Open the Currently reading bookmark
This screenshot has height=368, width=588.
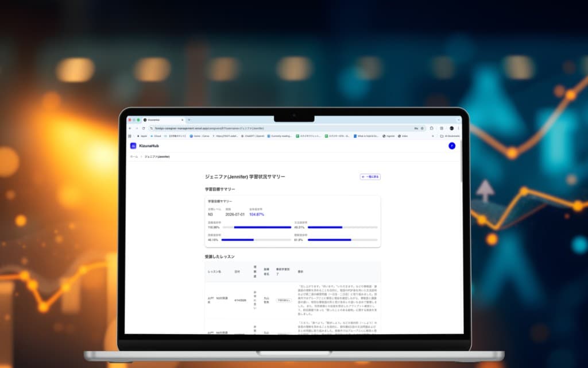pos(280,136)
